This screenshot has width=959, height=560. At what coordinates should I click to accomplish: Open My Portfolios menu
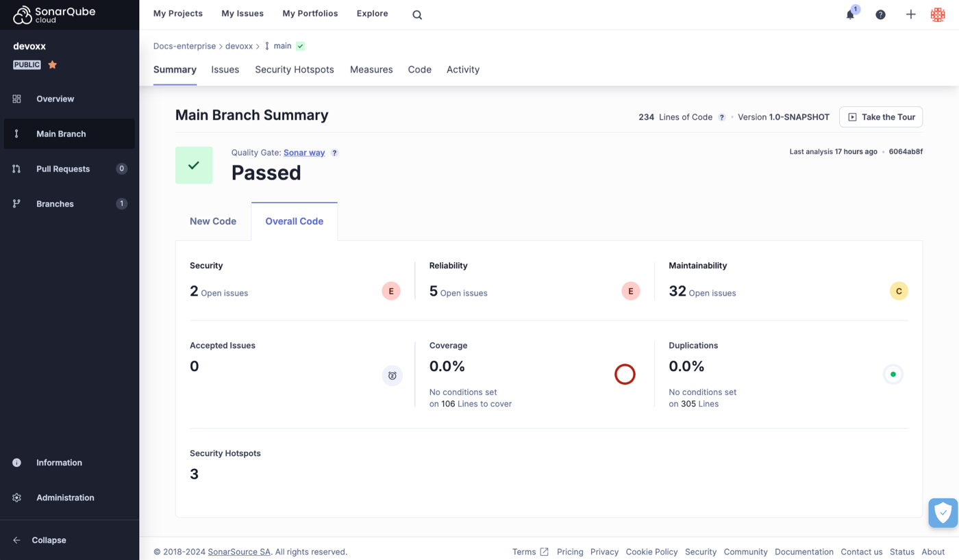point(310,14)
